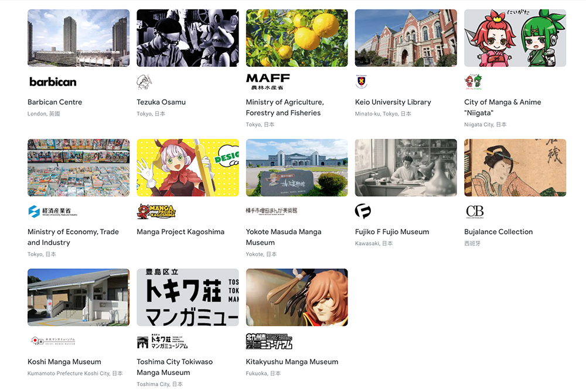Click the Keio University crest logo
The height and width of the screenshot is (392, 586).
pyautogui.click(x=362, y=82)
